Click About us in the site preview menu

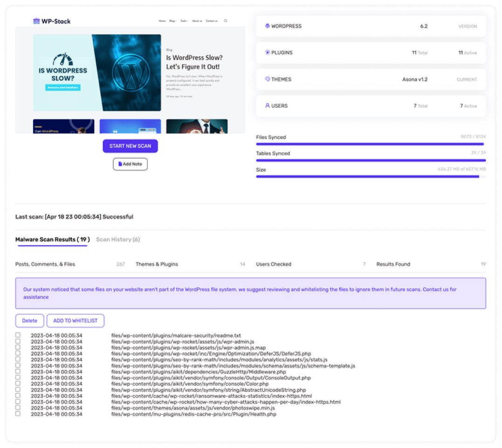(197, 21)
